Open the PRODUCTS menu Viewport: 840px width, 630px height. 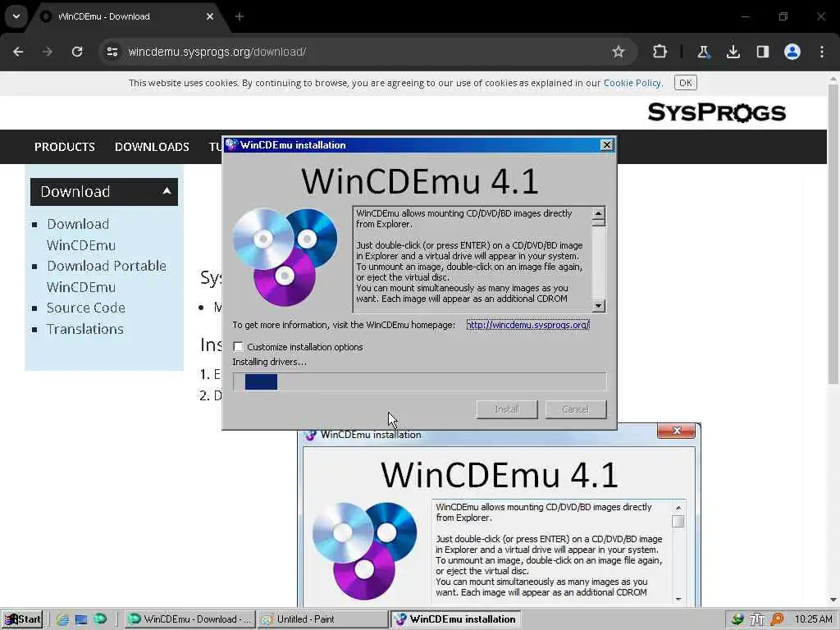64,147
